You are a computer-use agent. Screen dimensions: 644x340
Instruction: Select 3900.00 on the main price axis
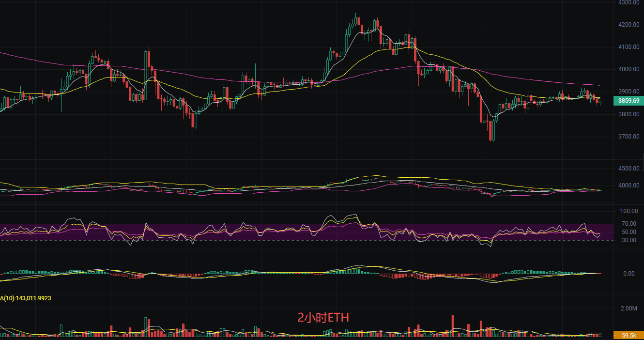click(x=629, y=92)
